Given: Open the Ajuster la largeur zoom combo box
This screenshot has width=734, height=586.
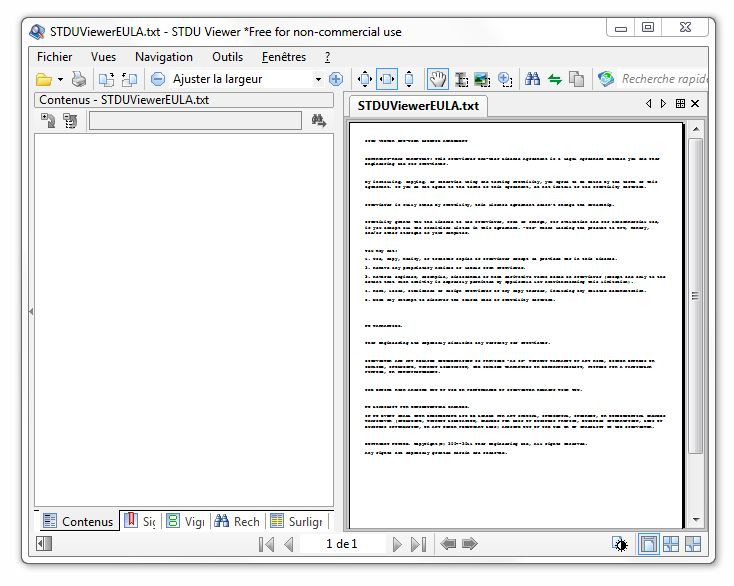Looking at the screenshot, I should tap(247, 79).
